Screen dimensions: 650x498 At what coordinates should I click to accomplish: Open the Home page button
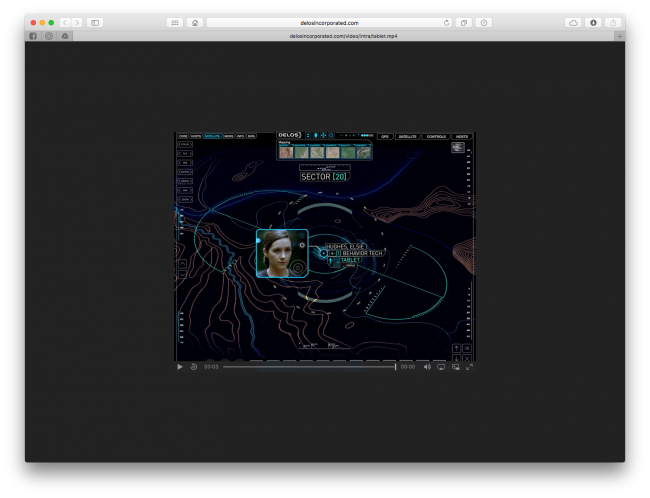pos(195,23)
